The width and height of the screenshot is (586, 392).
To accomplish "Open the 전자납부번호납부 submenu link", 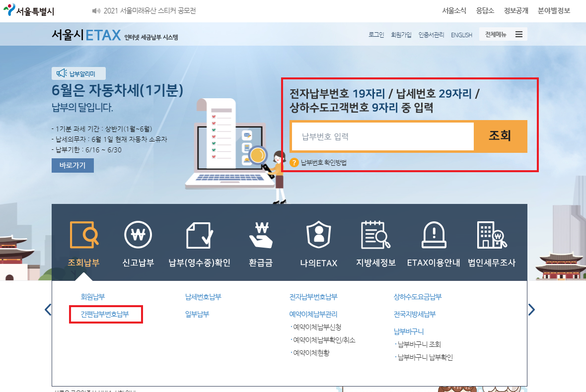I will [313, 297].
